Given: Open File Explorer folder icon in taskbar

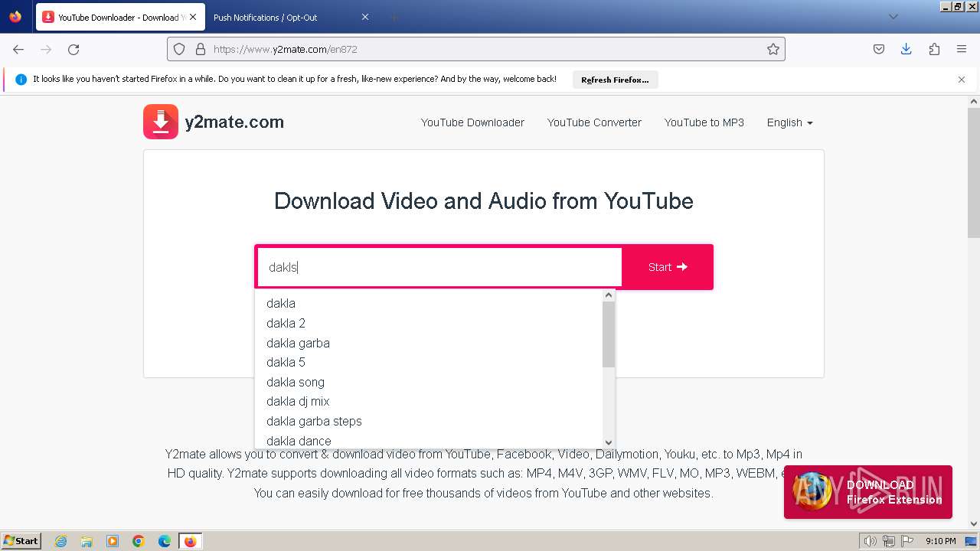Looking at the screenshot, I should [87, 541].
